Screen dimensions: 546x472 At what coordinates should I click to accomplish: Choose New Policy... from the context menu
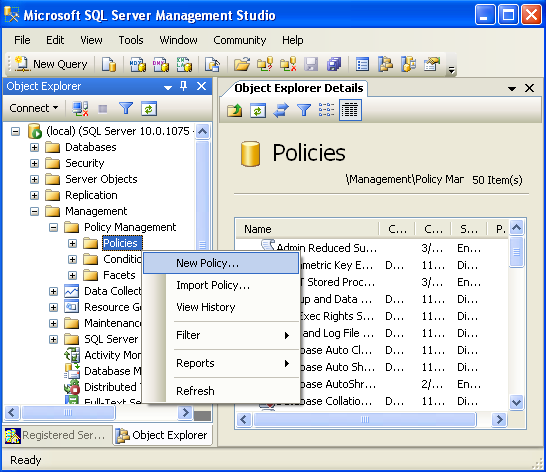pos(221,263)
